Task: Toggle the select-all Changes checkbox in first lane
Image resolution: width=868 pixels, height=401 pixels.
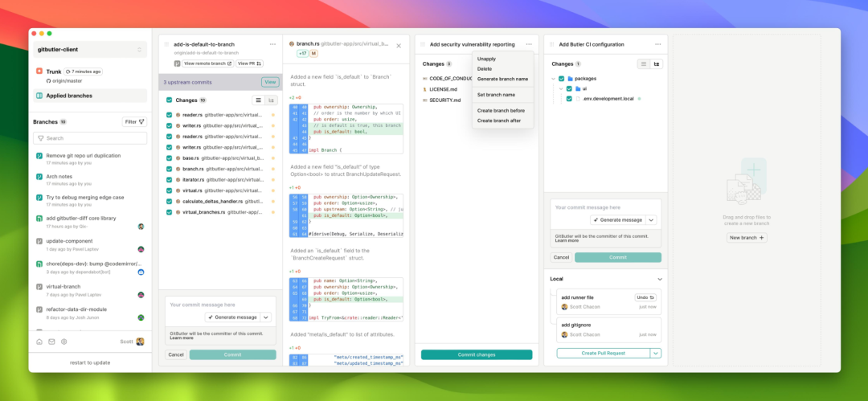Action: tap(169, 100)
